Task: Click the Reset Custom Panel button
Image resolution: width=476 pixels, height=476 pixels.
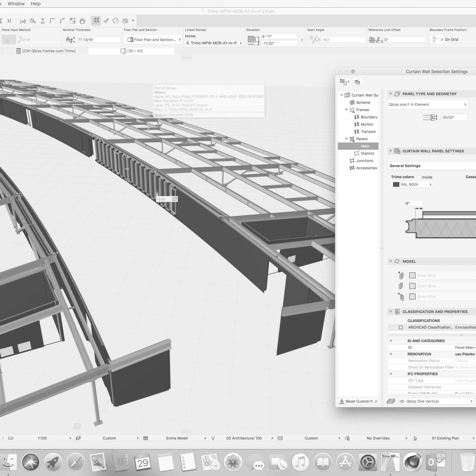Action: (358, 401)
